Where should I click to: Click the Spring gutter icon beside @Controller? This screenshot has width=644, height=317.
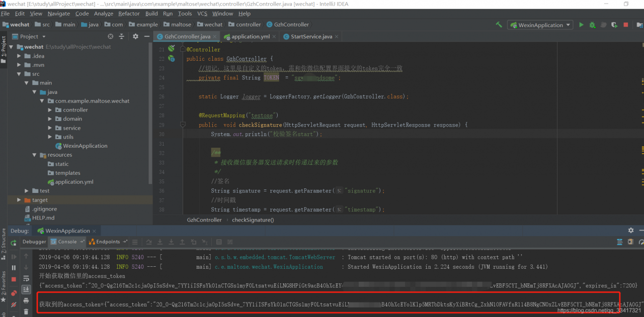point(171,49)
